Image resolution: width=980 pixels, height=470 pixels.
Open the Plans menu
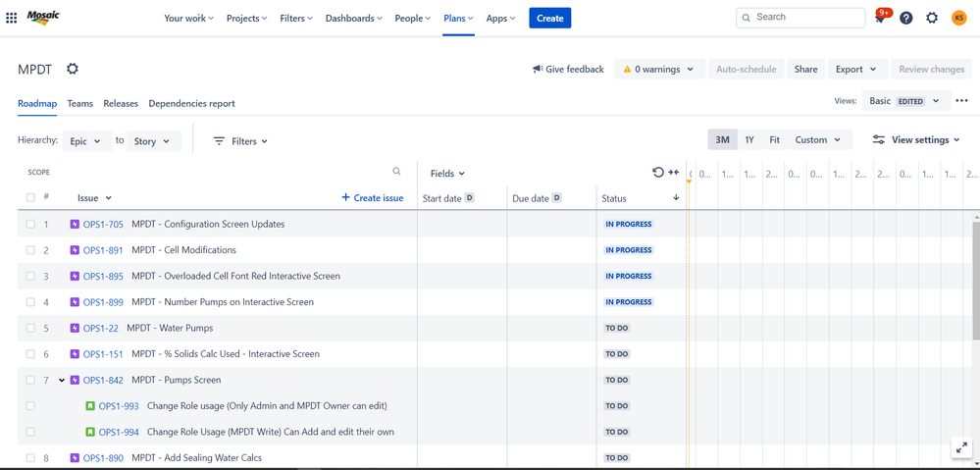tap(458, 18)
